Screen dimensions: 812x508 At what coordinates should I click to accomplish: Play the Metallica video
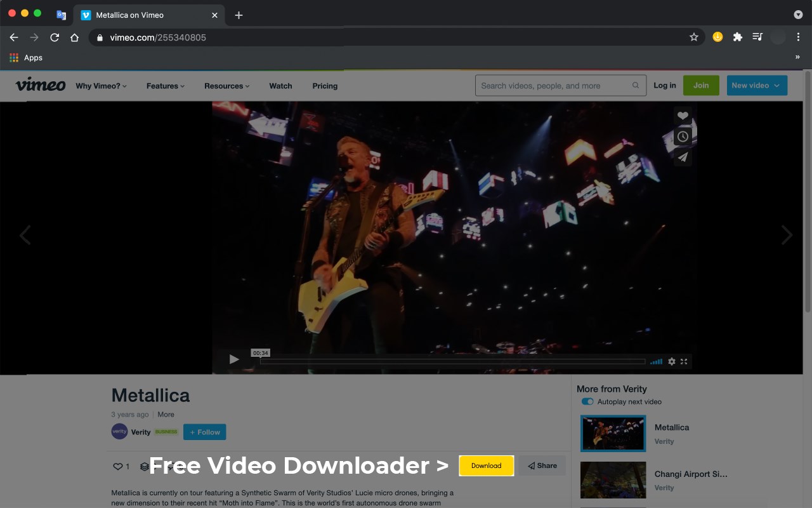(234, 359)
